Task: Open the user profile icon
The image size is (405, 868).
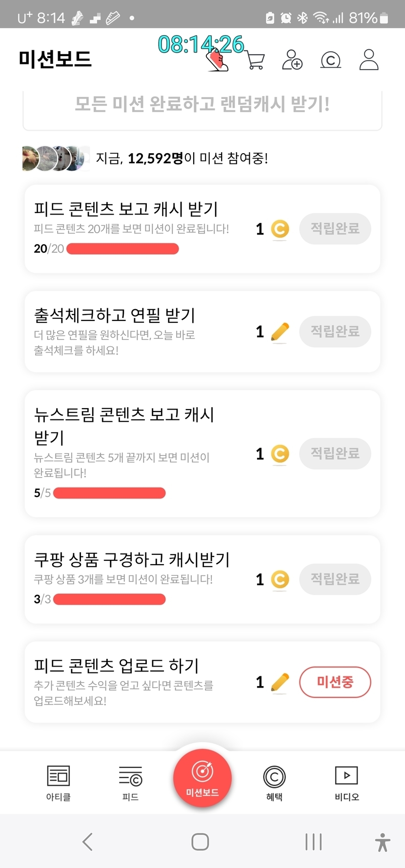Action: tap(369, 60)
